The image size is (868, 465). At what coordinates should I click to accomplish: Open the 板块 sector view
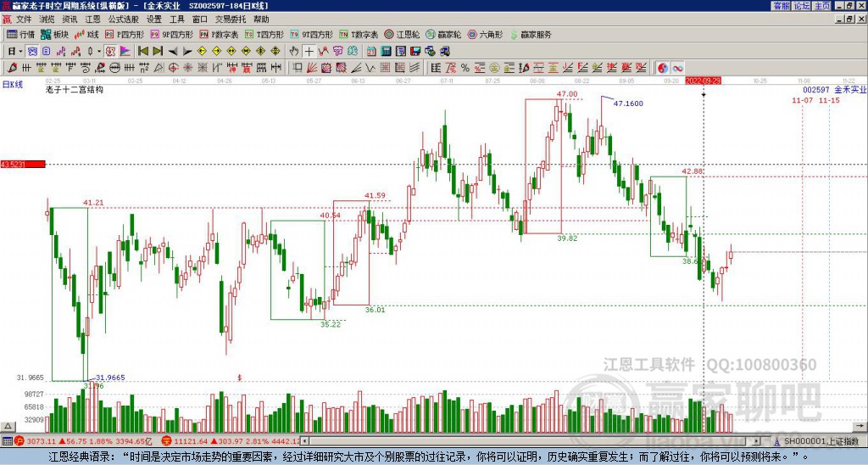[x=55, y=34]
